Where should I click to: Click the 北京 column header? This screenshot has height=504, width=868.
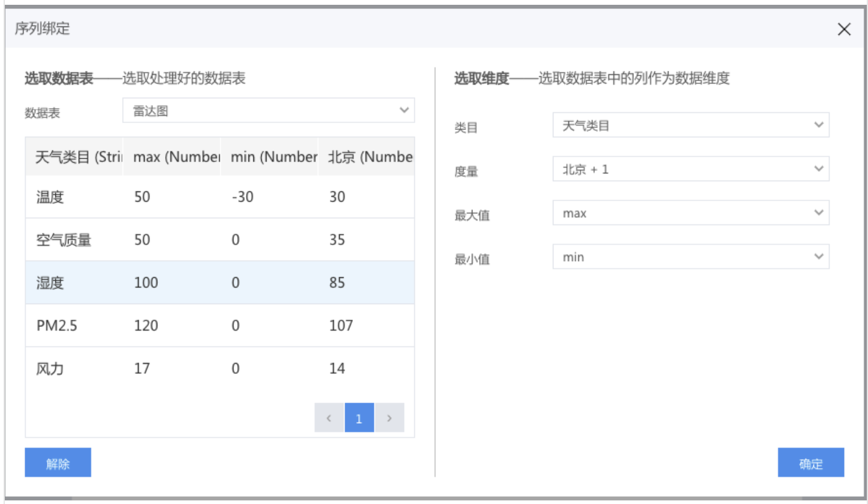click(366, 157)
